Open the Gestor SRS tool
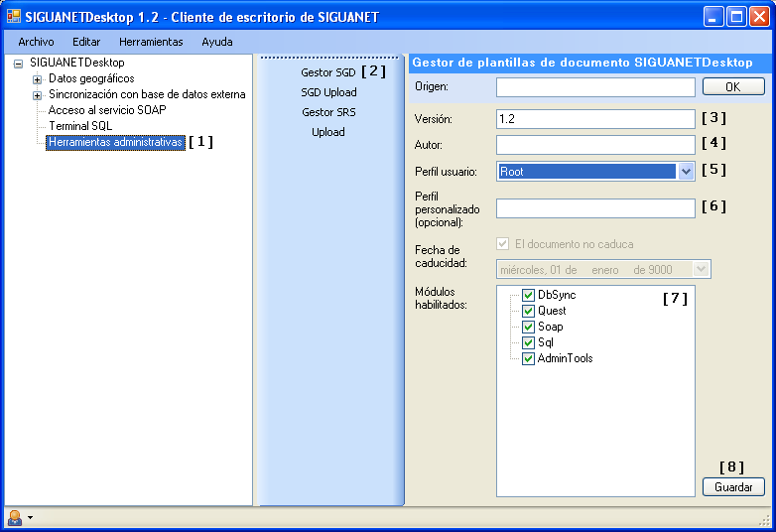Image resolution: width=776 pixels, height=532 pixels. (328, 112)
